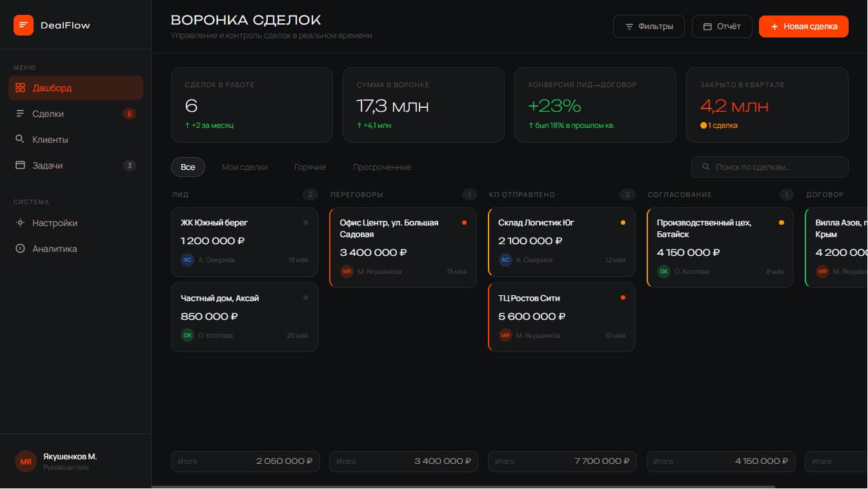
Task: Click the Клиенты search icon
Action: pos(20,140)
